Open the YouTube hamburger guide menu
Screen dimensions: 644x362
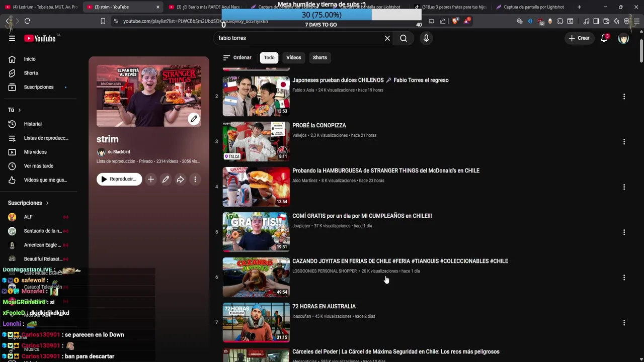tap(12, 38)
